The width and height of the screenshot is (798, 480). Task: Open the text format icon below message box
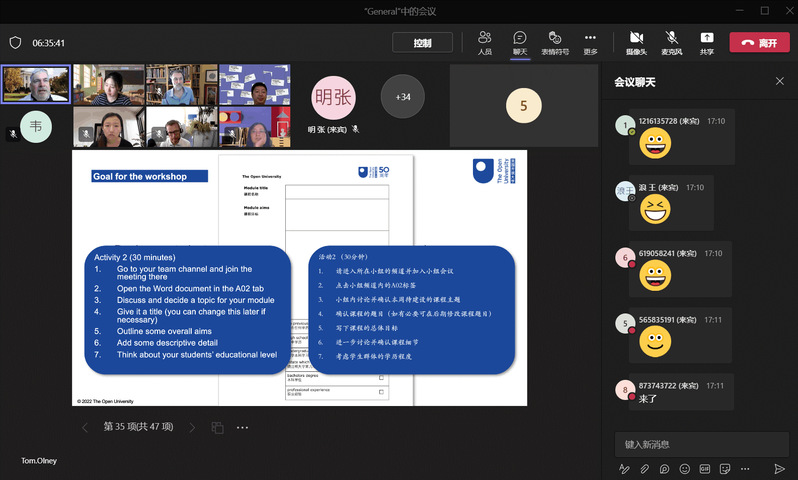[625, 468]
